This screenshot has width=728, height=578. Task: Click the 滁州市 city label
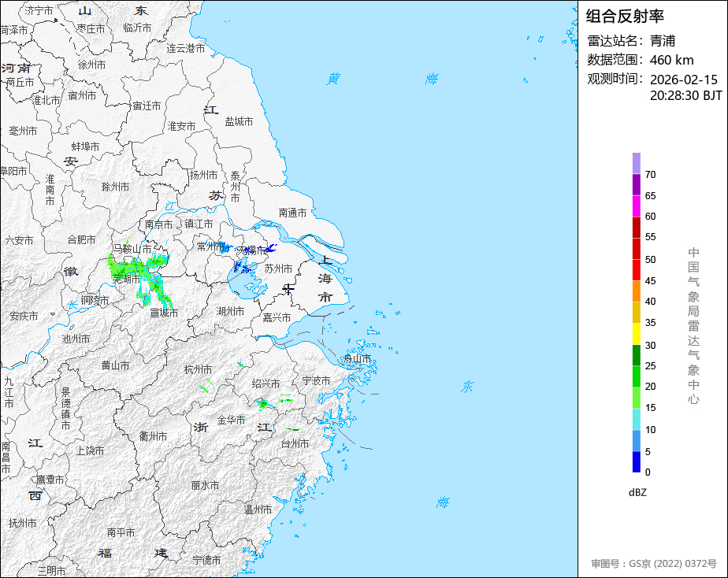click(x=115, y=187)
